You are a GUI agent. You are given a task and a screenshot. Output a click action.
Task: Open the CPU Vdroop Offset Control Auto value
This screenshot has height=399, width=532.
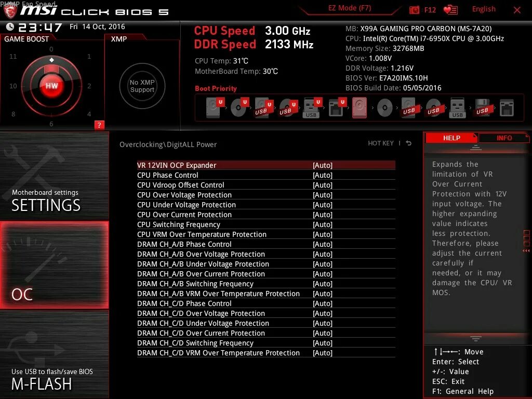323,185
